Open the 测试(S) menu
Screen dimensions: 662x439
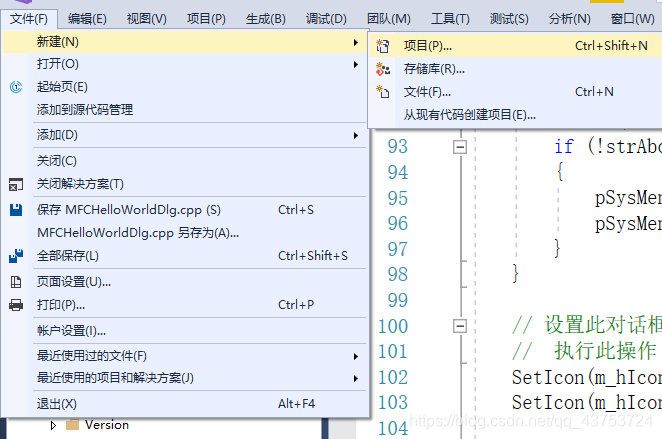pos(509,19)
